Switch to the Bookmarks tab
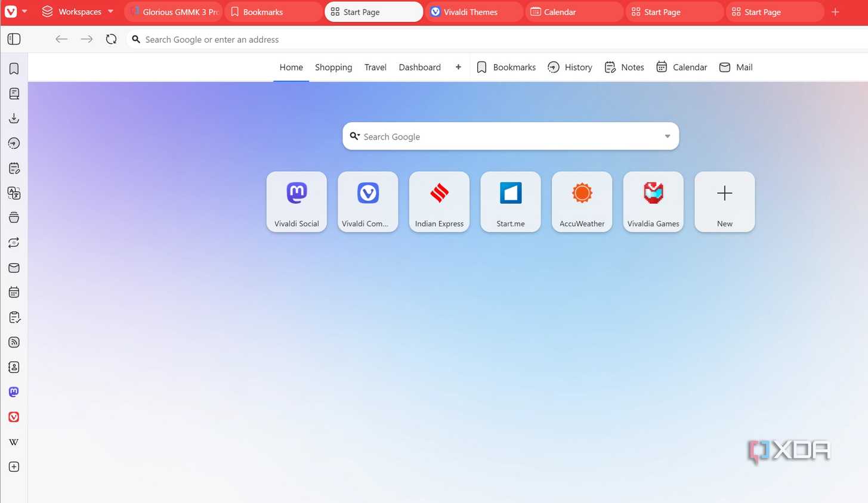Viewport: 868px width, 503px height. click(x=273, y=11)
